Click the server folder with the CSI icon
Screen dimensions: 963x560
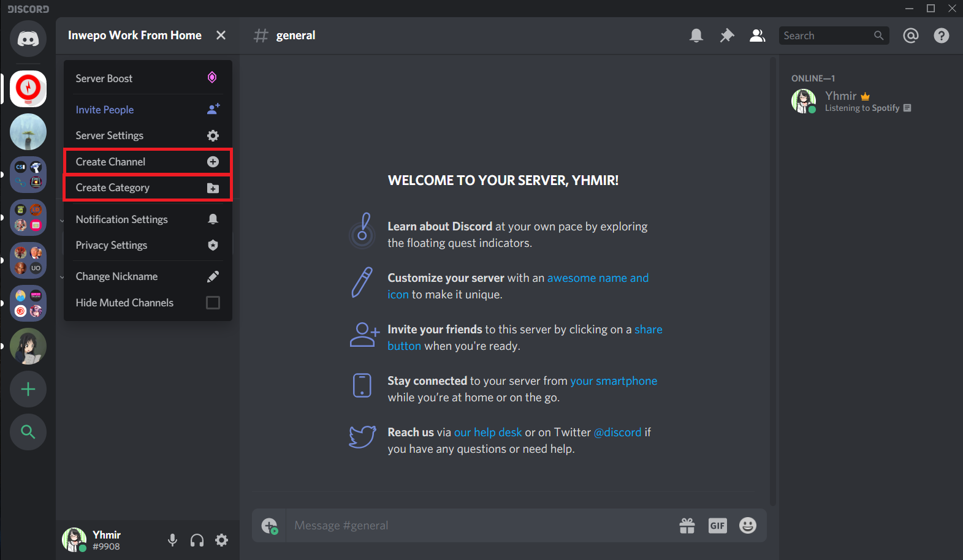pyautogui.click(x=28, y=175)
